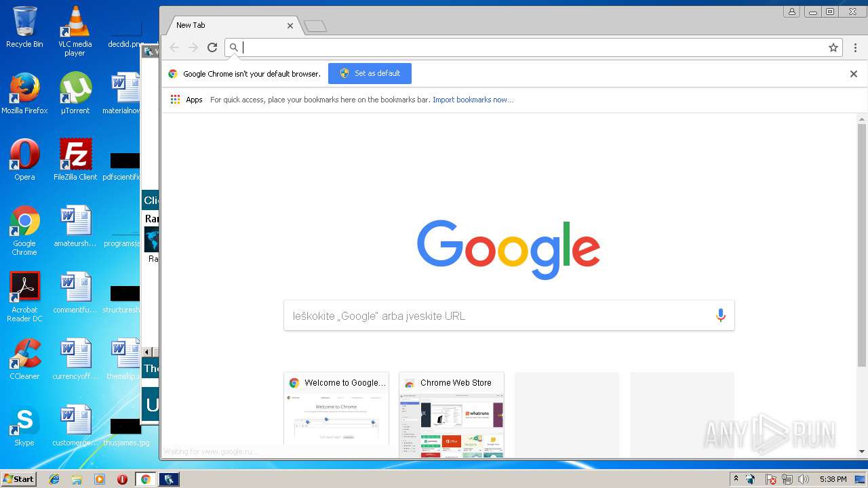Select the Mozilla Firefox desktop icon
This screenshot has width=868, height=488.
coord(24,94)
